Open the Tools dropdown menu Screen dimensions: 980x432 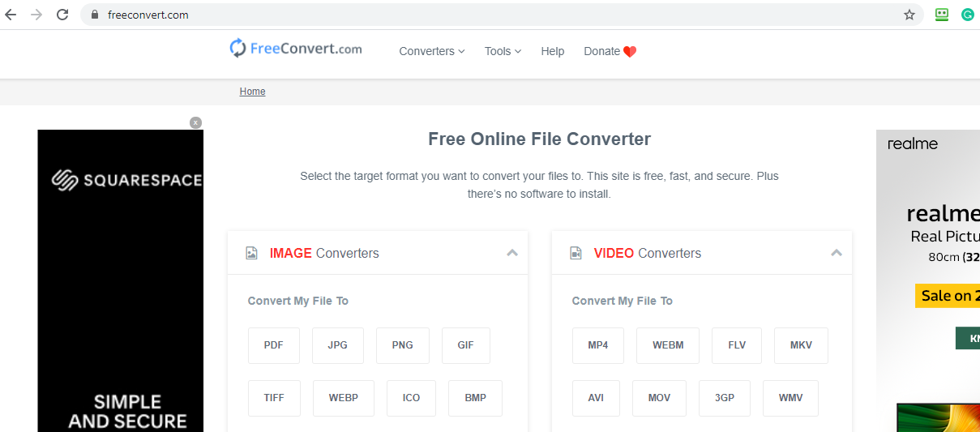coord(503,51)
